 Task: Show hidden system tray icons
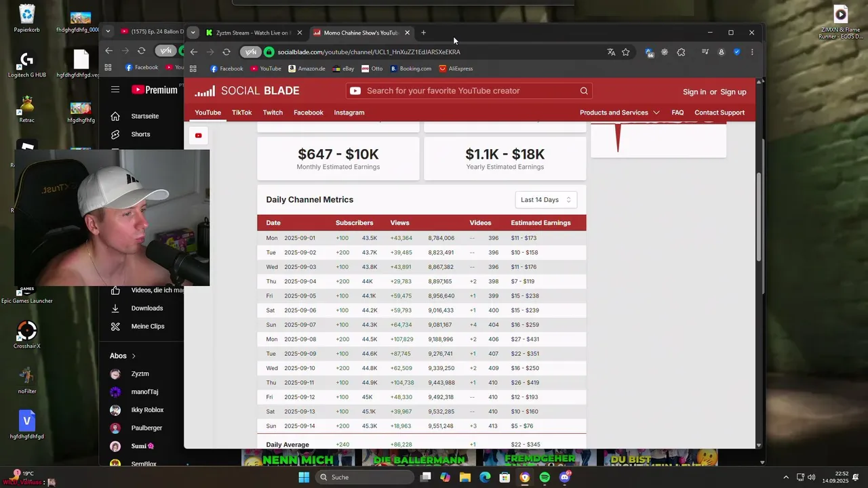point(786,477)
